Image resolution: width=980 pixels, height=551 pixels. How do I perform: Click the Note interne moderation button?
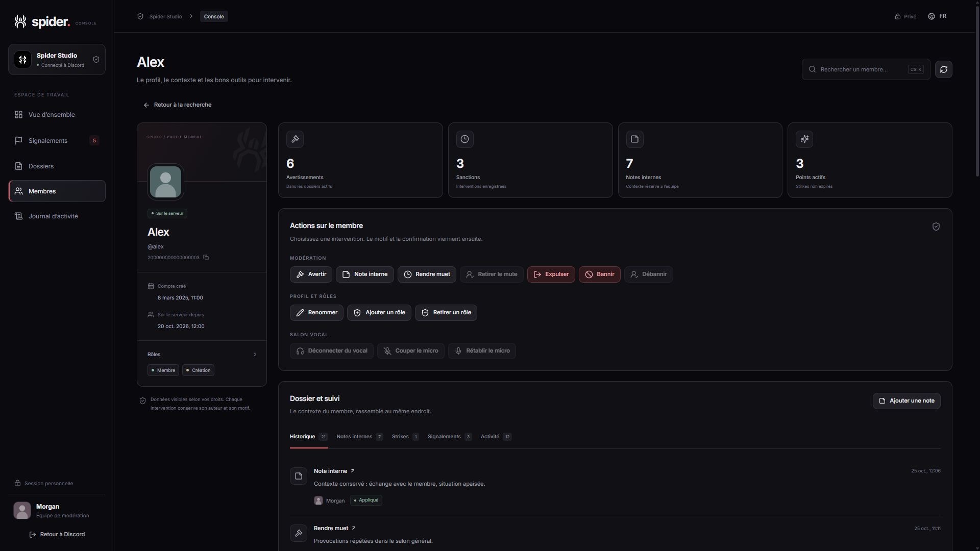(x=364, y=274)
